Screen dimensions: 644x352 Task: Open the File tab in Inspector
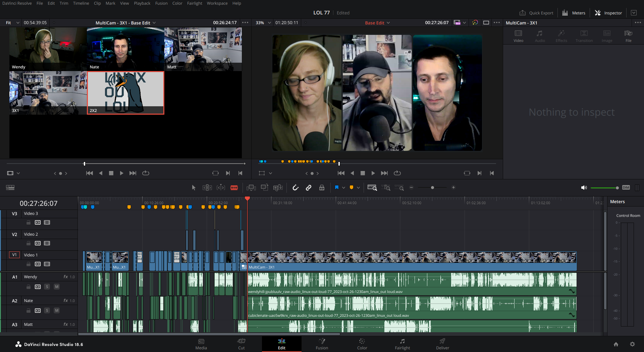(628, 36)
